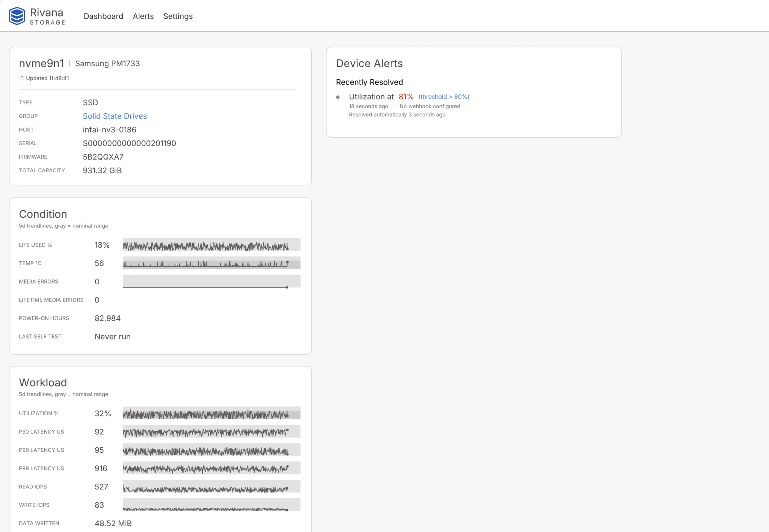
Task: Open the Alerts menu item
Action: pyautogui.click(x=143, y=16)
